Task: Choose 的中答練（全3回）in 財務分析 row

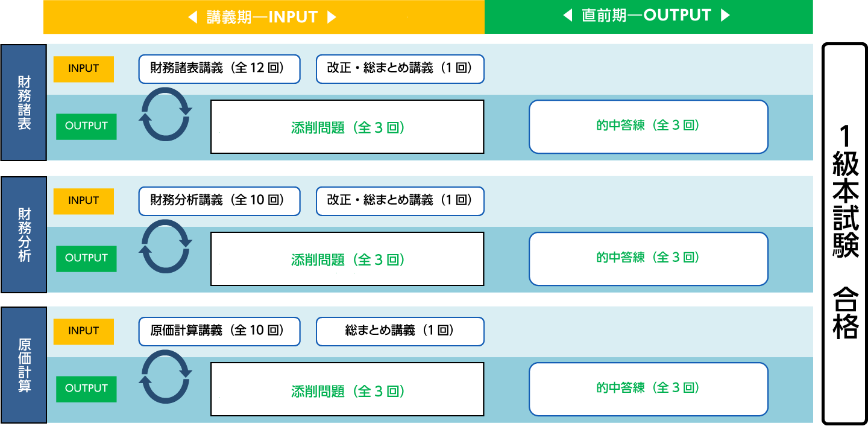Action: [649, 258]
